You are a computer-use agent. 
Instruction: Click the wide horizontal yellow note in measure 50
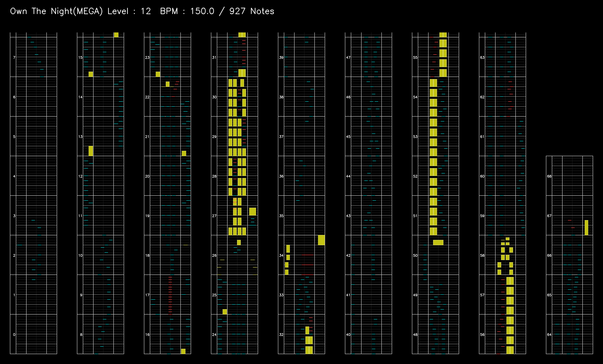click(438, 242)
